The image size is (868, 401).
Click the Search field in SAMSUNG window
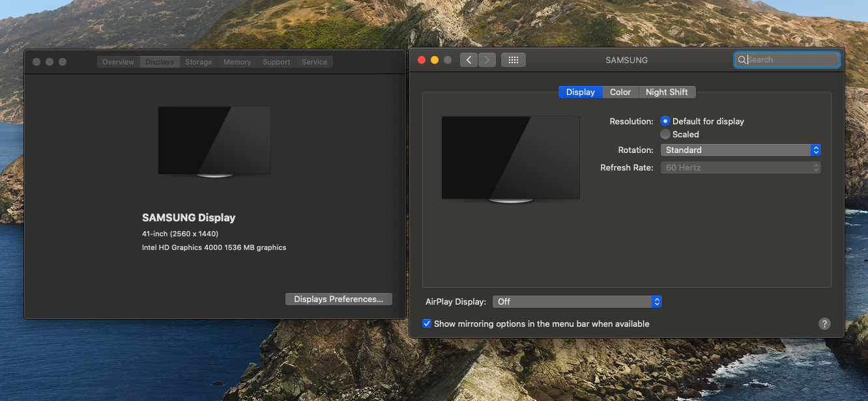[787, 60]
